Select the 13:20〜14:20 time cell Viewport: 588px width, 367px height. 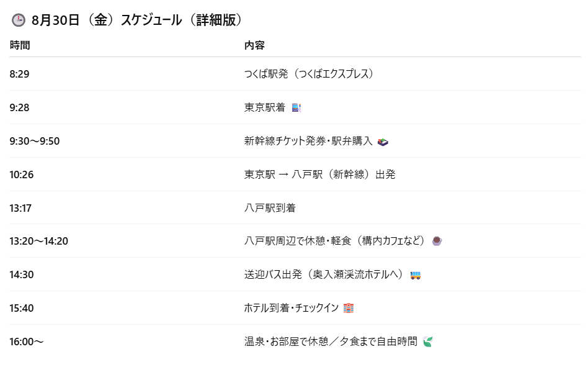pyautogui.click(x=38, y=241)
